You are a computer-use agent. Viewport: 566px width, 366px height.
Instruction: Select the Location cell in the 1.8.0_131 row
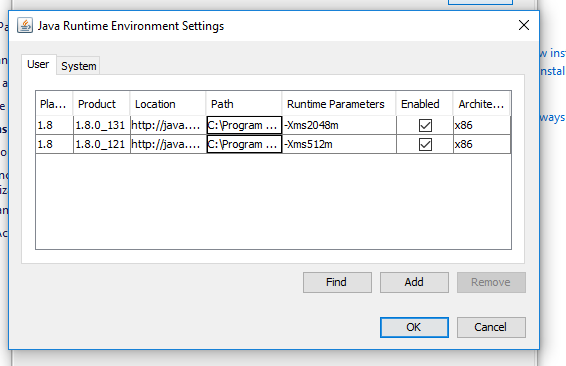click(x=168, y=125)
